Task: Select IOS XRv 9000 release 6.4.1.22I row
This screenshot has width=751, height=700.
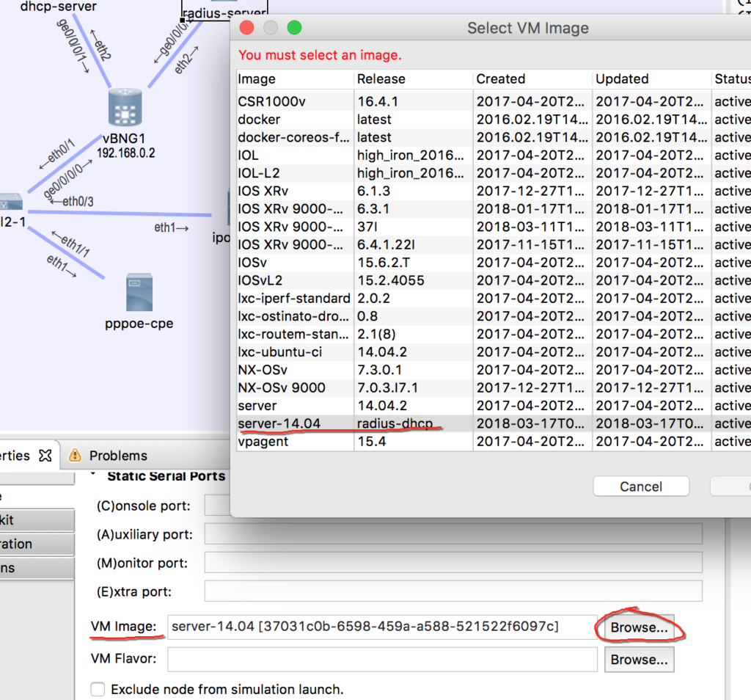Action: (494, 244)
